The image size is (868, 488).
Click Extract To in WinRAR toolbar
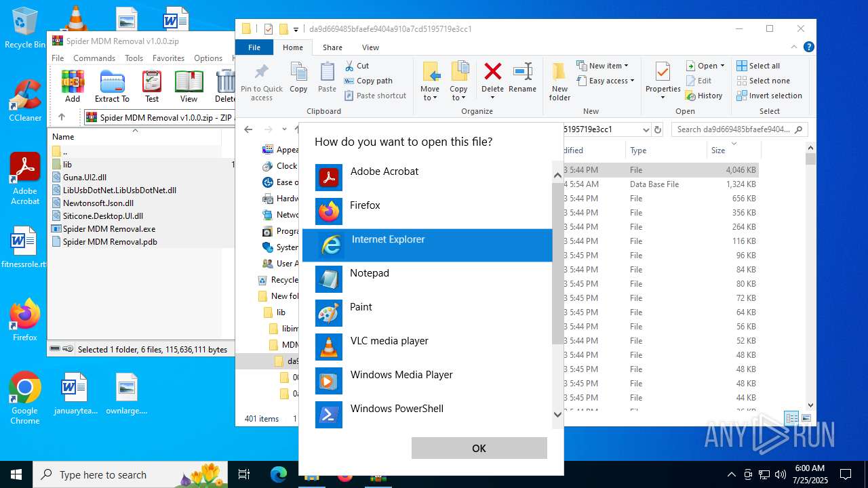112,86
